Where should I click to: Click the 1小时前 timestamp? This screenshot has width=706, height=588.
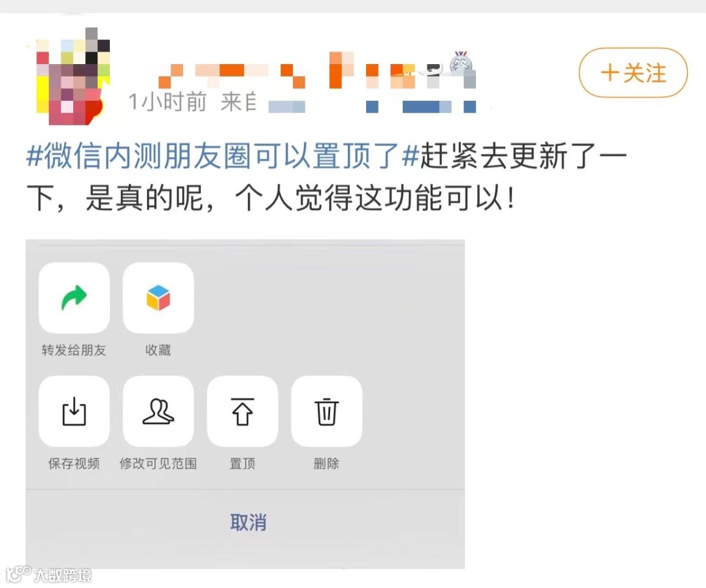(167, 102)
